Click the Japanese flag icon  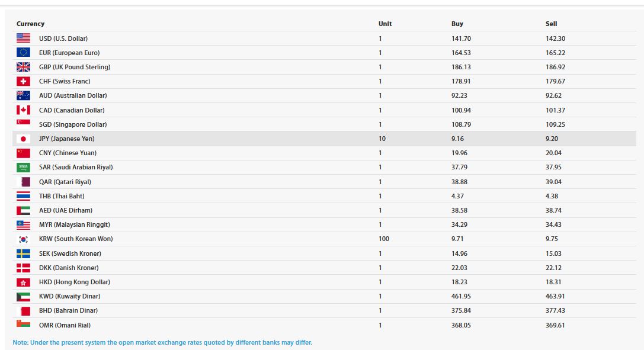23,139
